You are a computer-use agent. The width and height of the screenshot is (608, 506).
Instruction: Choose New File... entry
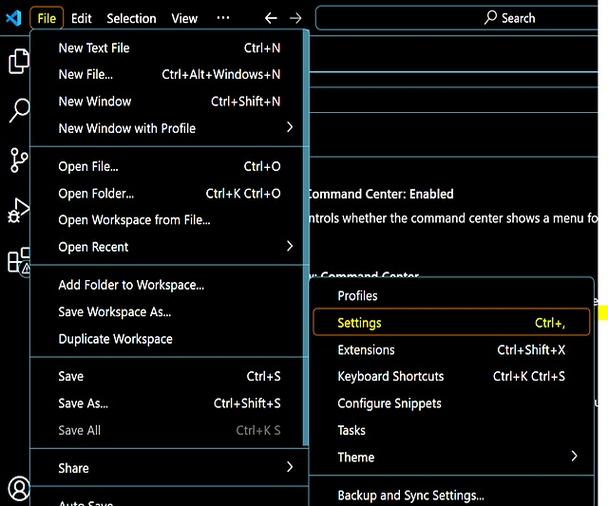[x=169, y=74]
